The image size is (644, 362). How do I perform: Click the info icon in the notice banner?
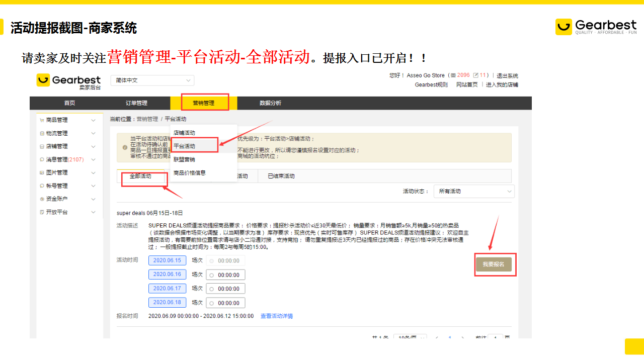click(x=125, y=147)
